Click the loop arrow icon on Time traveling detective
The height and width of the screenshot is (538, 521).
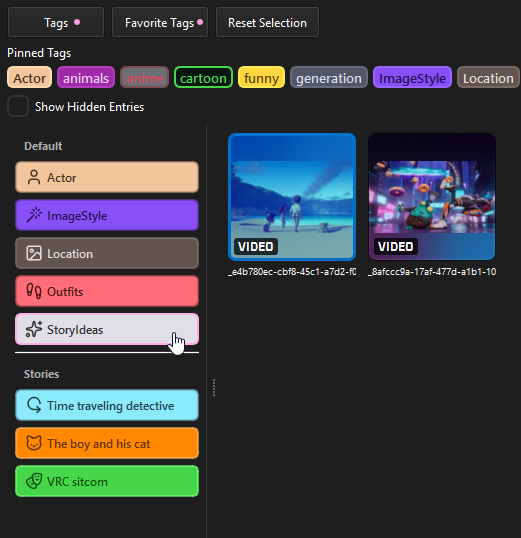tap(34, 405)
